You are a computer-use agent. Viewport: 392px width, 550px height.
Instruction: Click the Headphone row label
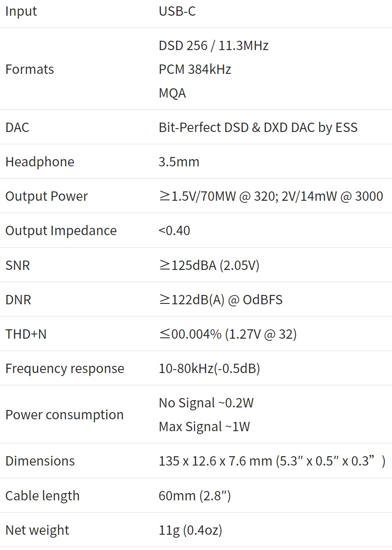[x=40, y=162]
